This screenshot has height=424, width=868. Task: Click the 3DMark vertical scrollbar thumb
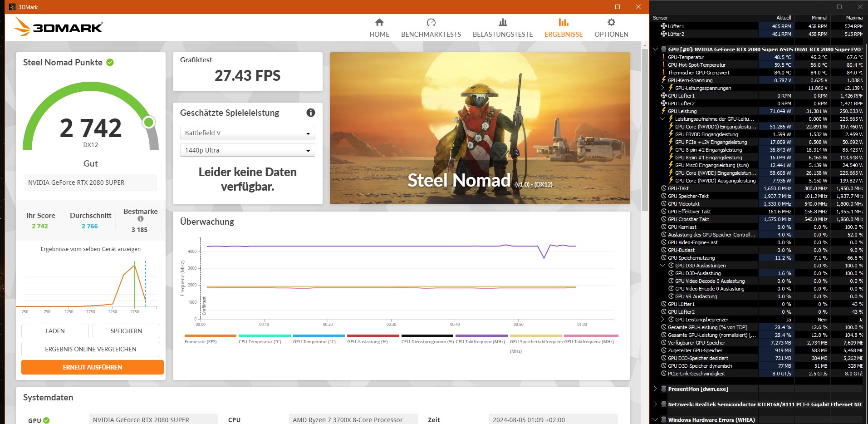645,130
